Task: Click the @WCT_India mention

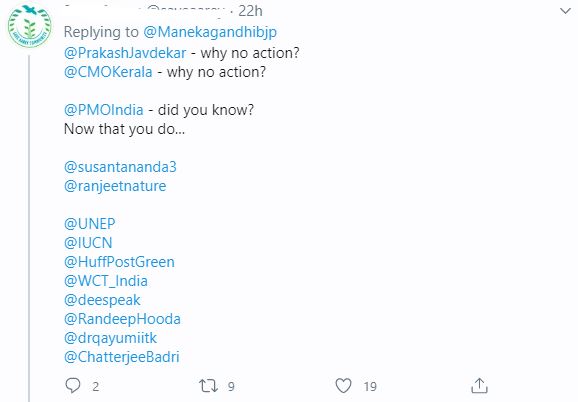Action: click(x=106, y=281)
